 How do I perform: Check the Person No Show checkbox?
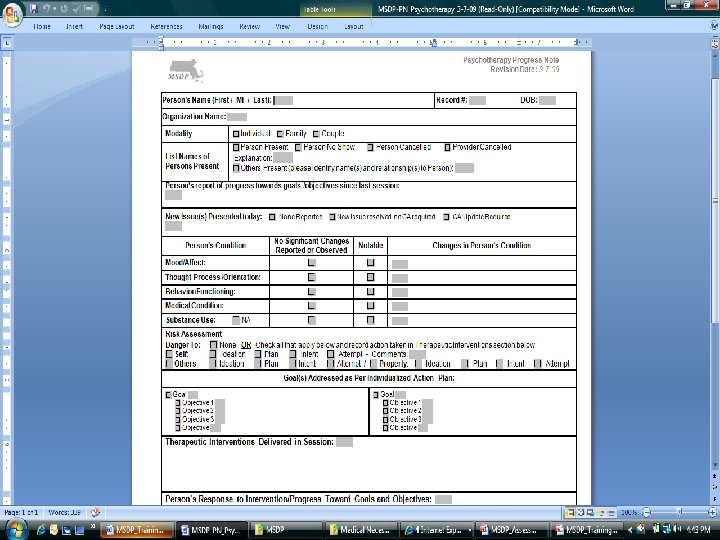(298, 148)
